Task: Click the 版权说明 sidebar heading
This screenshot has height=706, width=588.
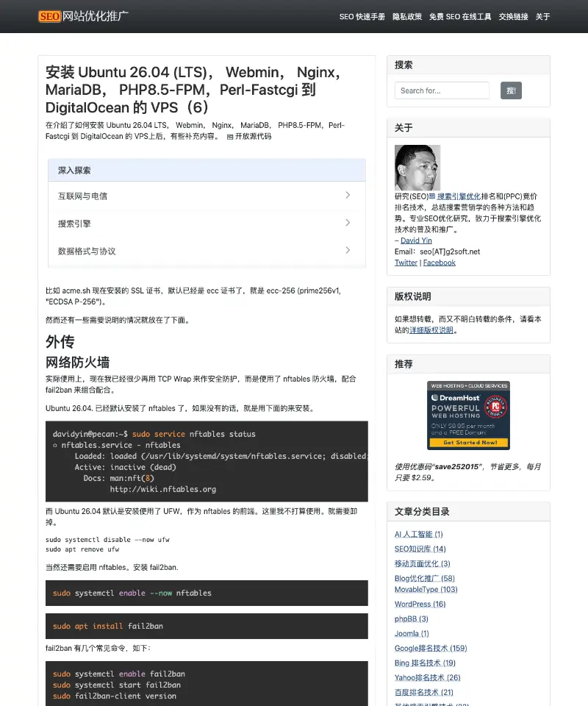Action: pos(412,296)
